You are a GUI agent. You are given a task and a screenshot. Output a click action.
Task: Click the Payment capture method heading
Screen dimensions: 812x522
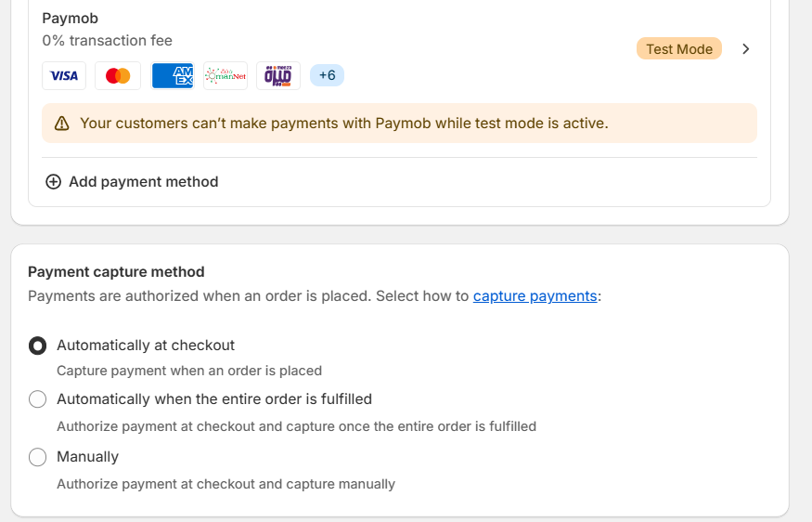point(116,271)
